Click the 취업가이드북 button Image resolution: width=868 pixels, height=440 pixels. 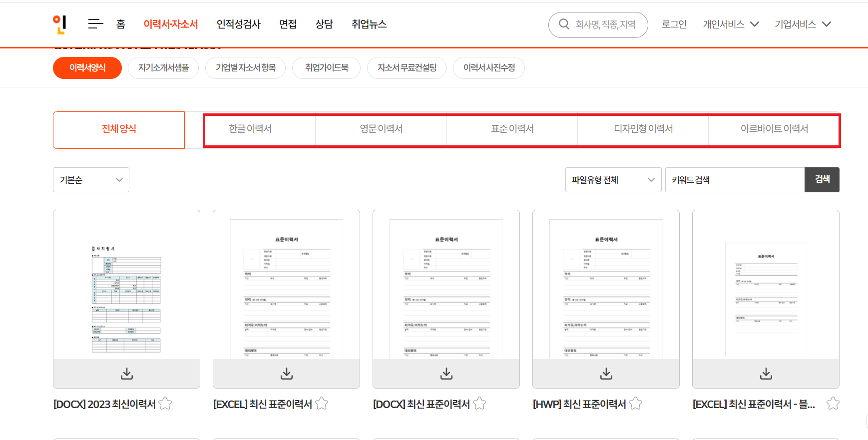click(326, 68)
